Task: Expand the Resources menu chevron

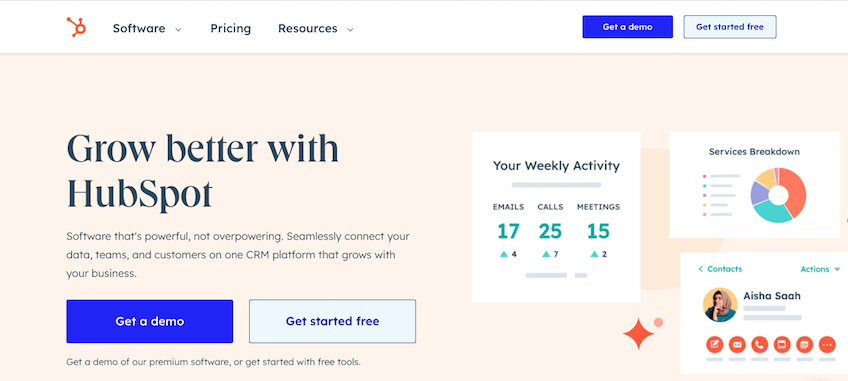Action: (350, 30)
